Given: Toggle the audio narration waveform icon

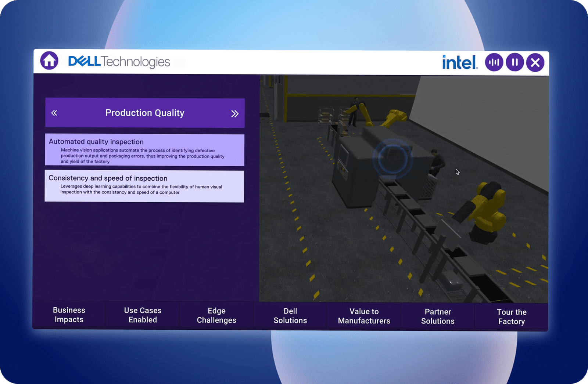Looking at the screenshot, I should [x=494, y=62].
